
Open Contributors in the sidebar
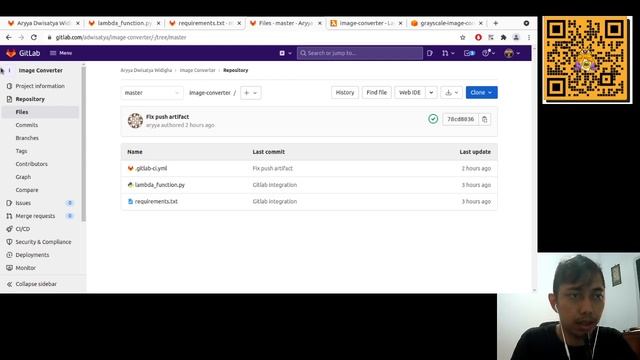(31, 164)
